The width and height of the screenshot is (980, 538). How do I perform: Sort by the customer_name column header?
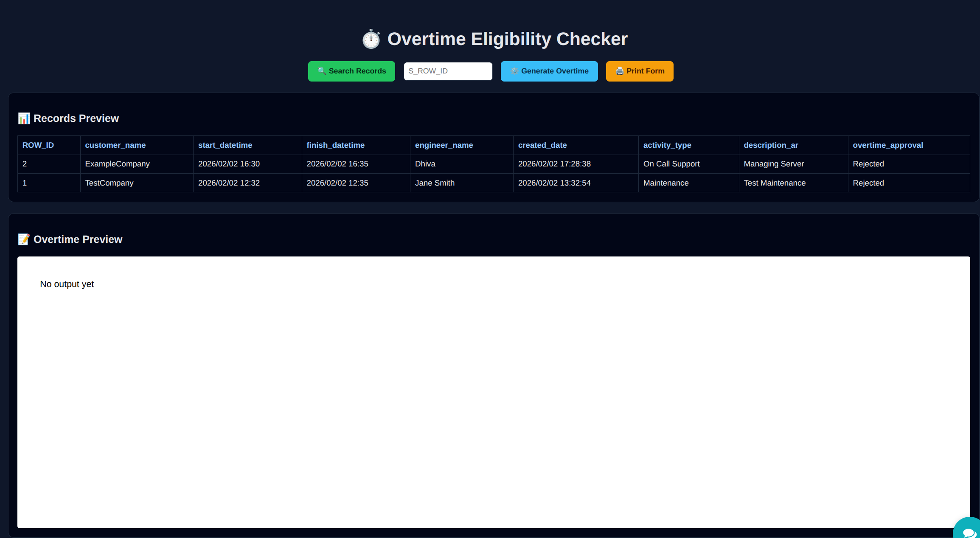click(x=115, y=145)
